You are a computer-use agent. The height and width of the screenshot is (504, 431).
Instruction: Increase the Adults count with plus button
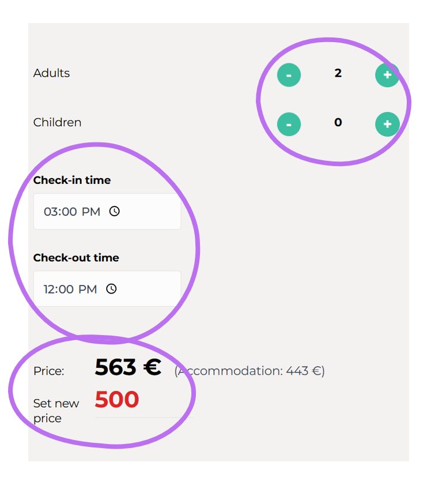(387, 75)
